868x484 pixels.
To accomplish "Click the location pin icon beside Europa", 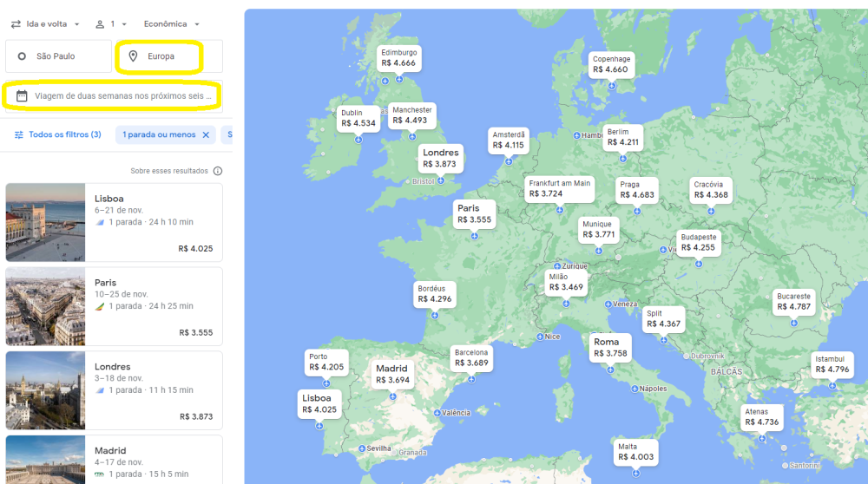I will coord(133,56).
